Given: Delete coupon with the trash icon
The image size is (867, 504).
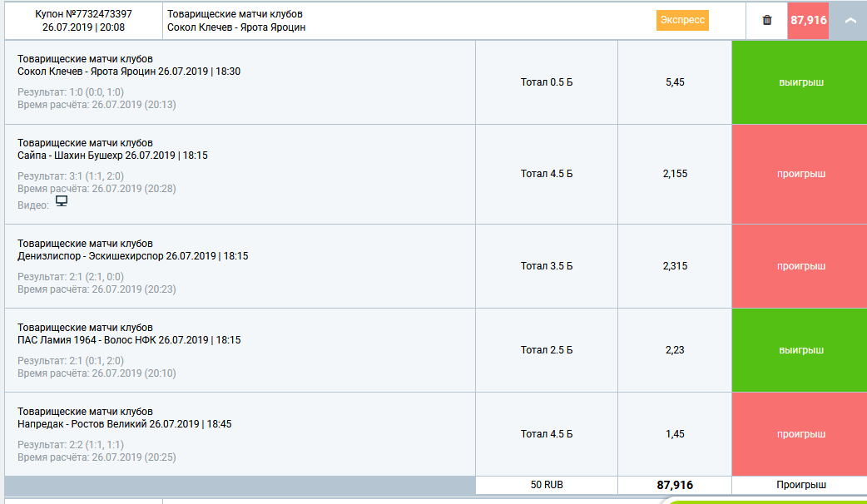Looking at the screenshot, I should [766, 20].
